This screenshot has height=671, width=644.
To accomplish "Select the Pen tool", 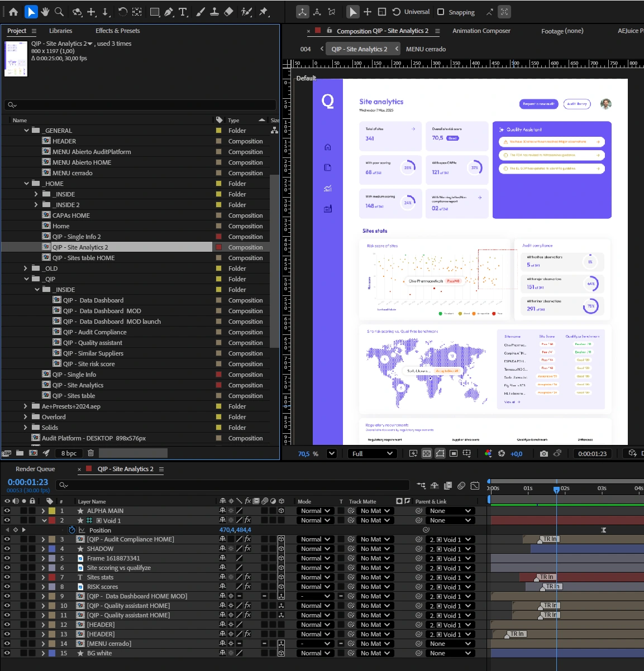I will [169, 11].
